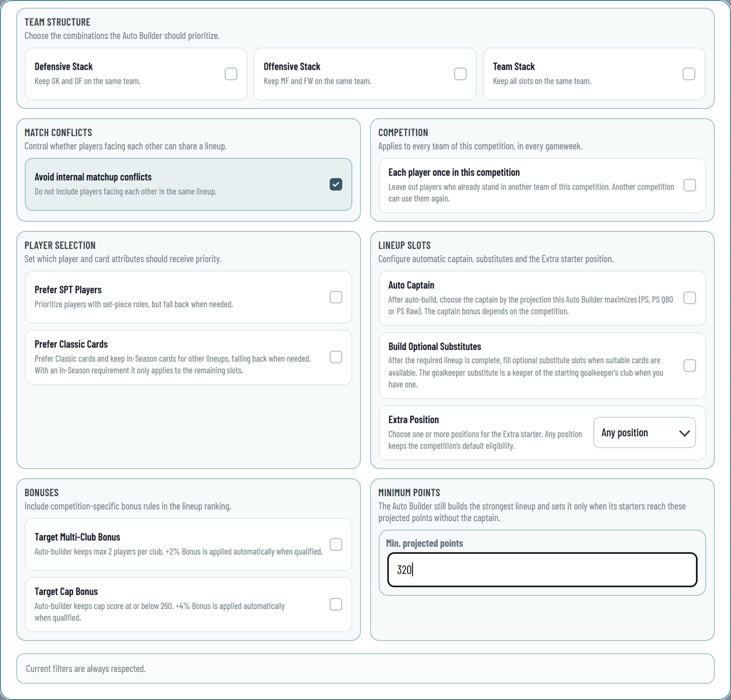Enable the Offensive Stack checkbox

460,74
